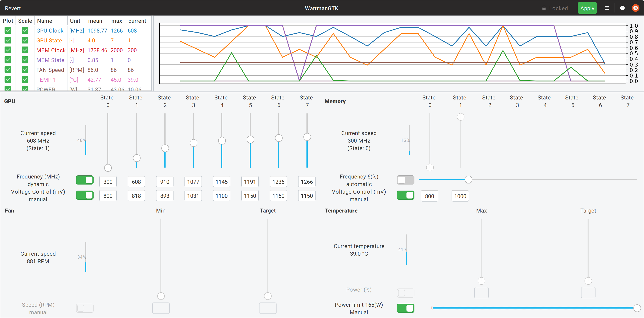Disable plotting of TEMP 1
This screenshot has height=318, width=644.
[x=8, y=80]
